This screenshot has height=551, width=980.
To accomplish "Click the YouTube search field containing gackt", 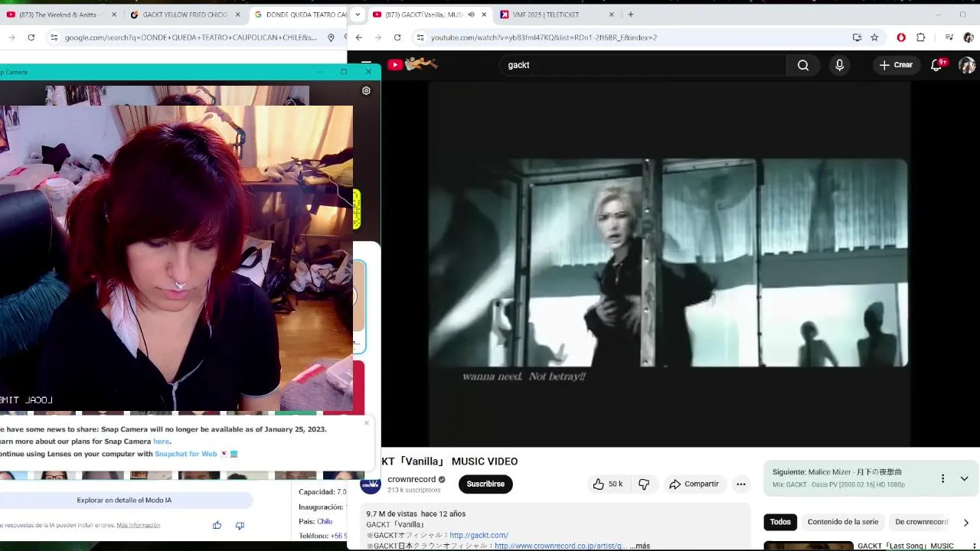I will click(x=643, y=65).
